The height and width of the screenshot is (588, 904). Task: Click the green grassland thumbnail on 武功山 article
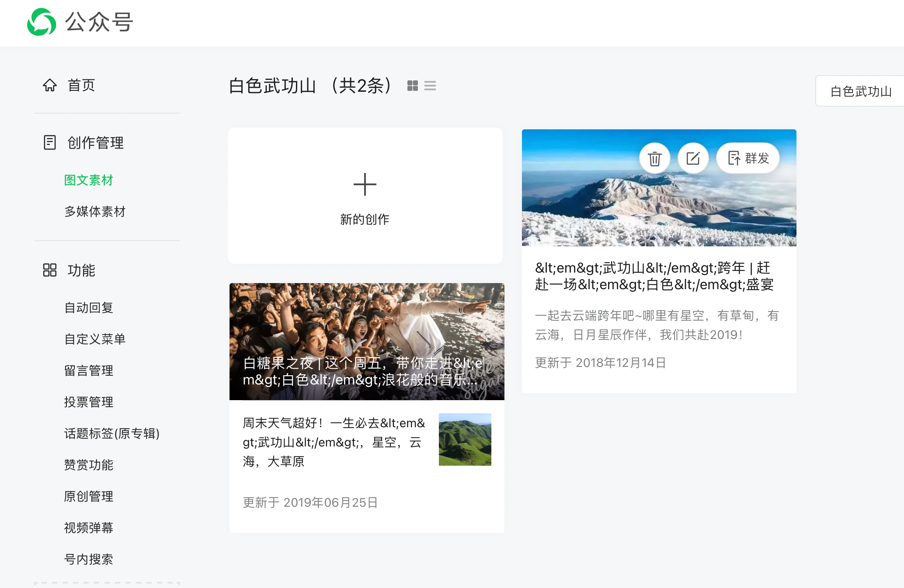click(x=465, y=439)
